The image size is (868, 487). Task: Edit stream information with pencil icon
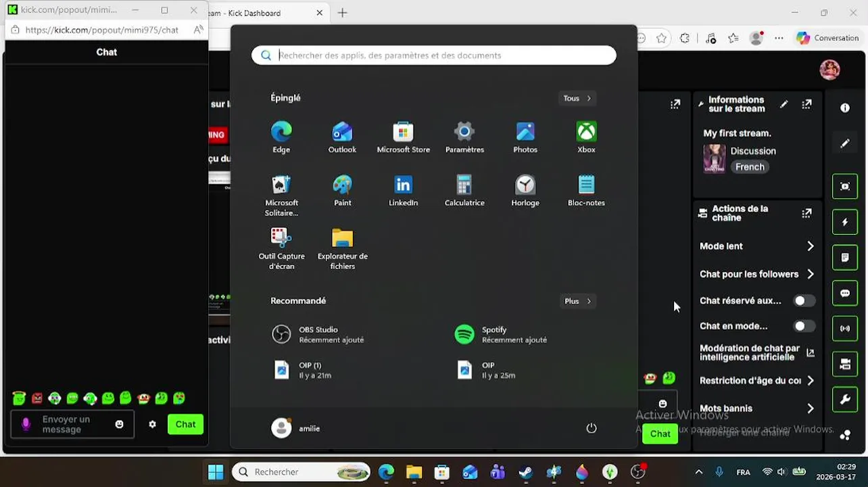783,104
